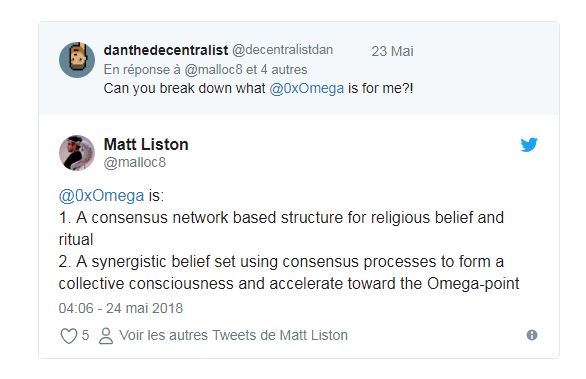
Task: Open @0xOmega mention in main tweet
Action: [x=101, y=196]
